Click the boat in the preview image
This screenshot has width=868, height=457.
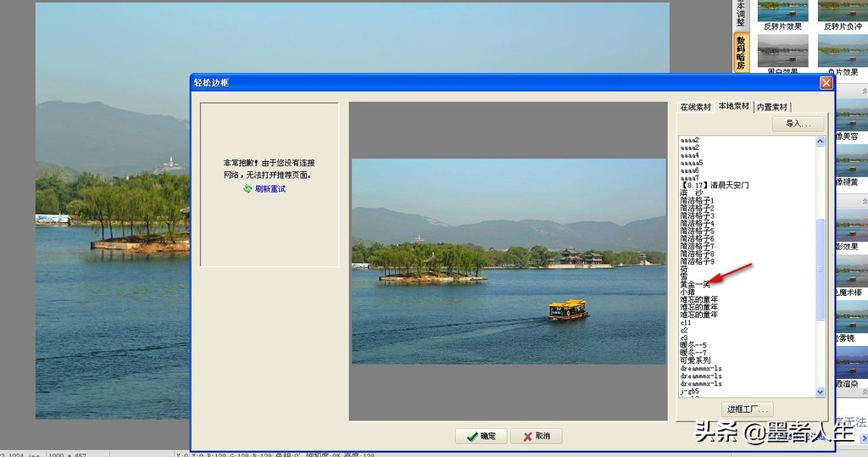[568, 309]
